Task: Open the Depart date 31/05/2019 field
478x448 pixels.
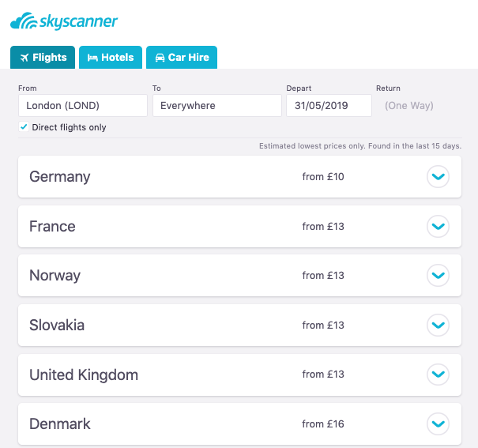Action: coord(329,105)
